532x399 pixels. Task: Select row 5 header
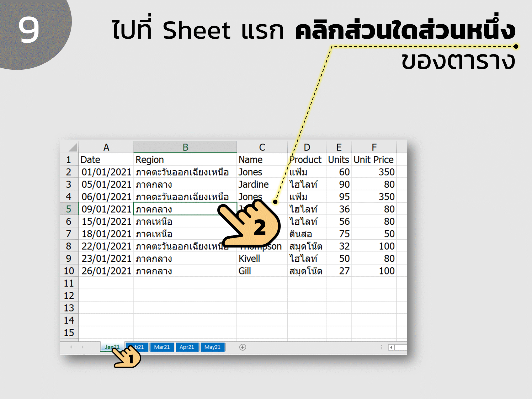pyautogui.click(x=69, y=209)
